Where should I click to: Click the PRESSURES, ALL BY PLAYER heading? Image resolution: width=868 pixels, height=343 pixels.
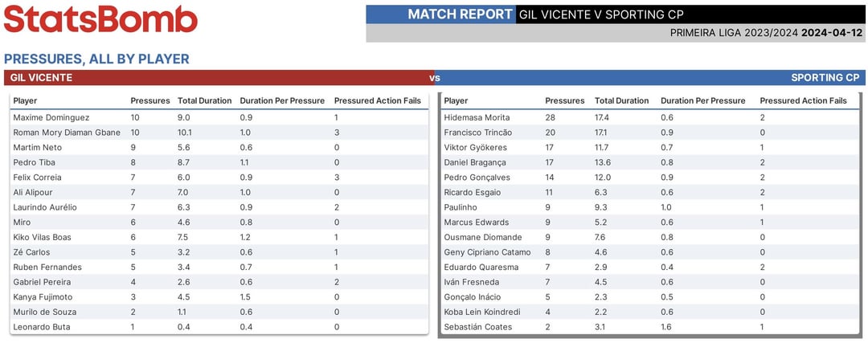tap(96, 59)
